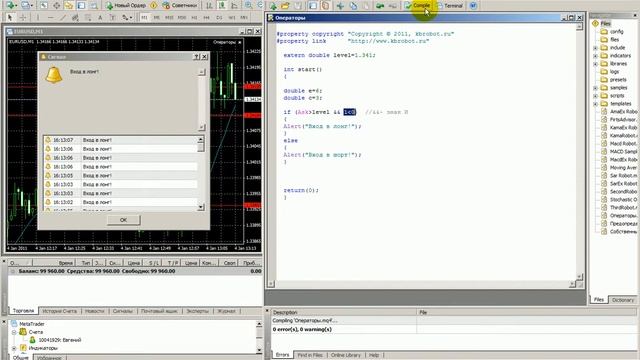
Task: Open the Журнал tab
Action: pos(227,311)
